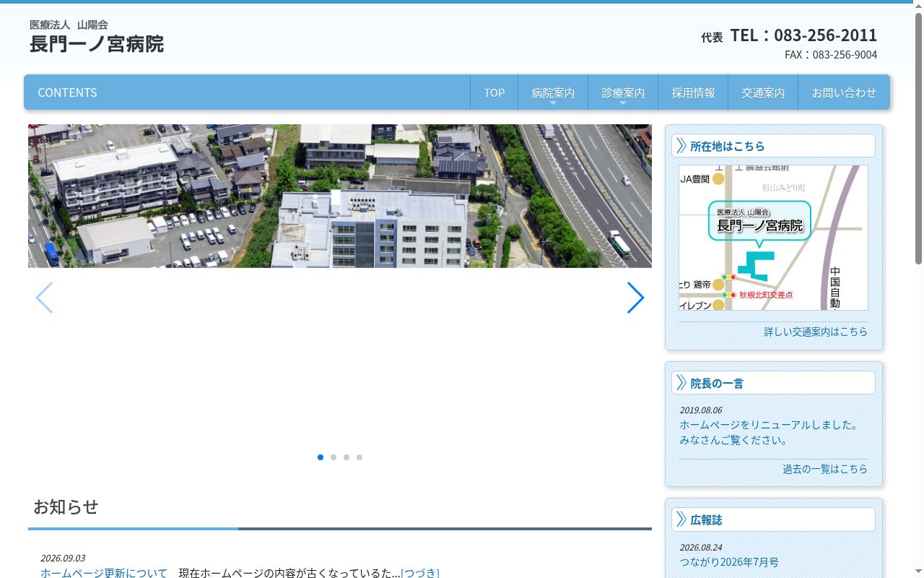
Task: Click the 過去の一覧はこちら link
Action: pos(825,469)
